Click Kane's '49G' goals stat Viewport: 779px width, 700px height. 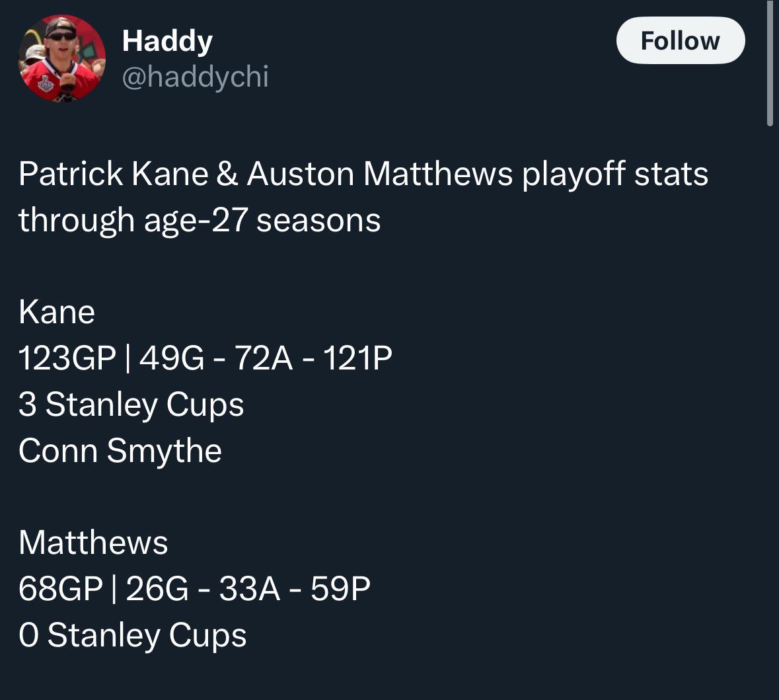click(x=171, y=358)
